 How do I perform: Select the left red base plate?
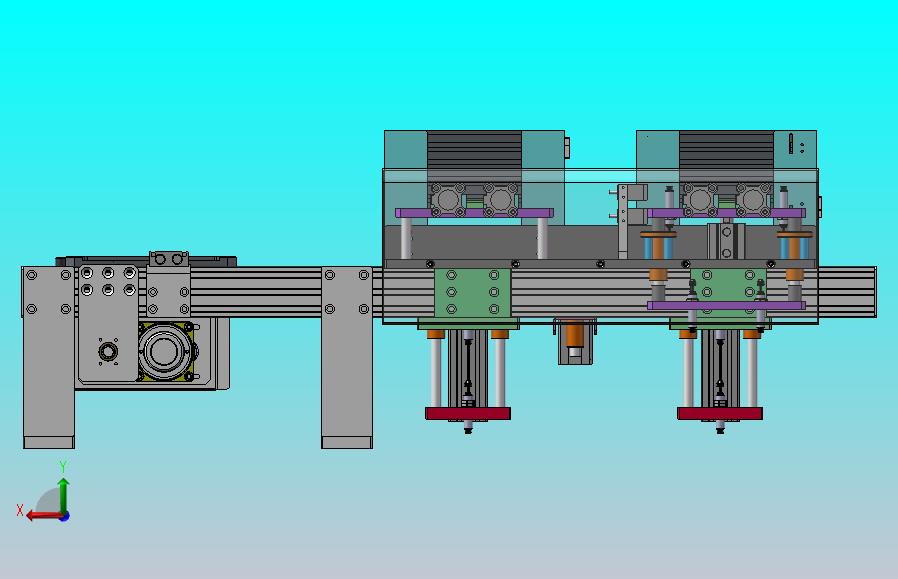(468, 413)
